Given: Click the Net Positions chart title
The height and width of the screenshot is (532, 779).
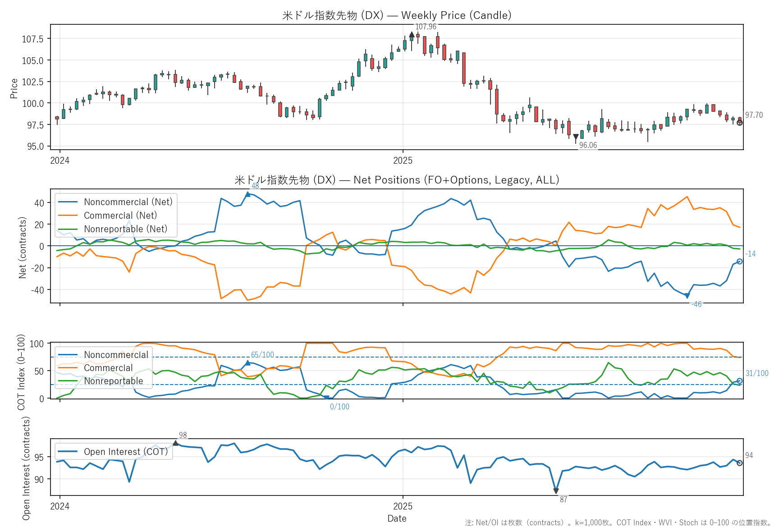Looking at the screenshot, I should click(397, 180).
